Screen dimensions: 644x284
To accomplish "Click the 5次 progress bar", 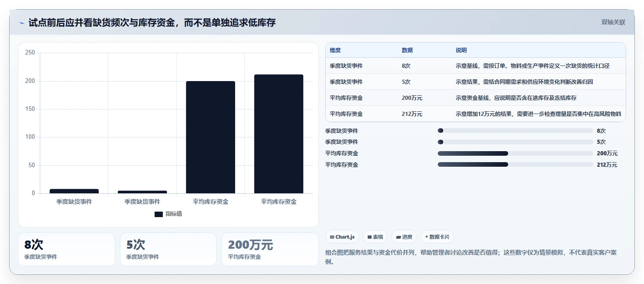I will 515,142.
